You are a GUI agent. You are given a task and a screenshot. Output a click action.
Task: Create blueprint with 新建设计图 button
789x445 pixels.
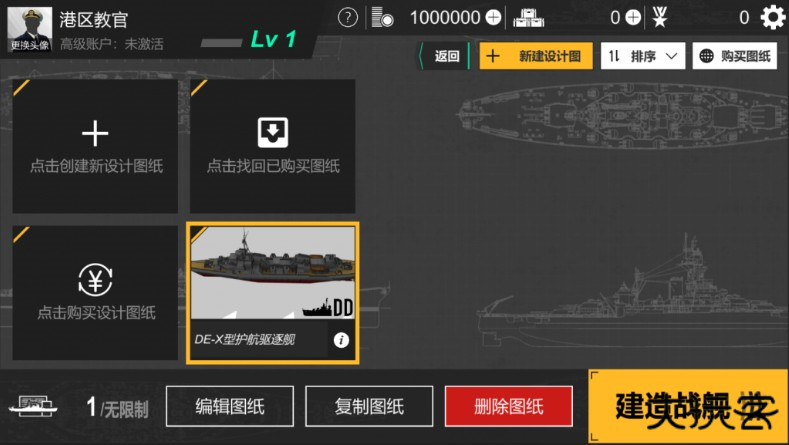click(536, 56)
